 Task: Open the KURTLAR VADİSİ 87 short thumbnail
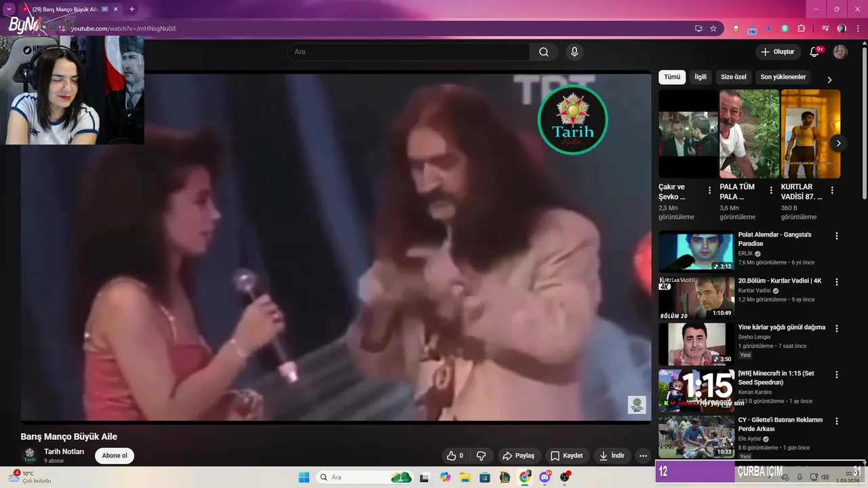[810, 134]
